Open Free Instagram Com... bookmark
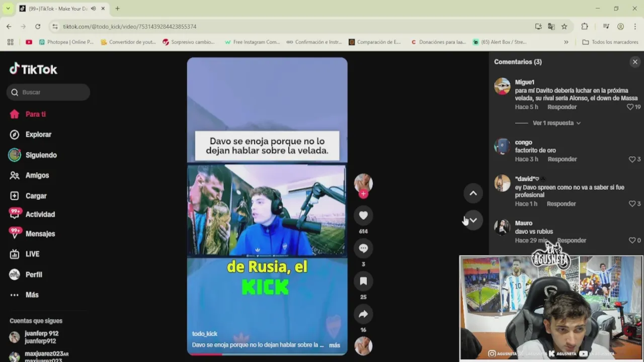 (x=252, y=42)
